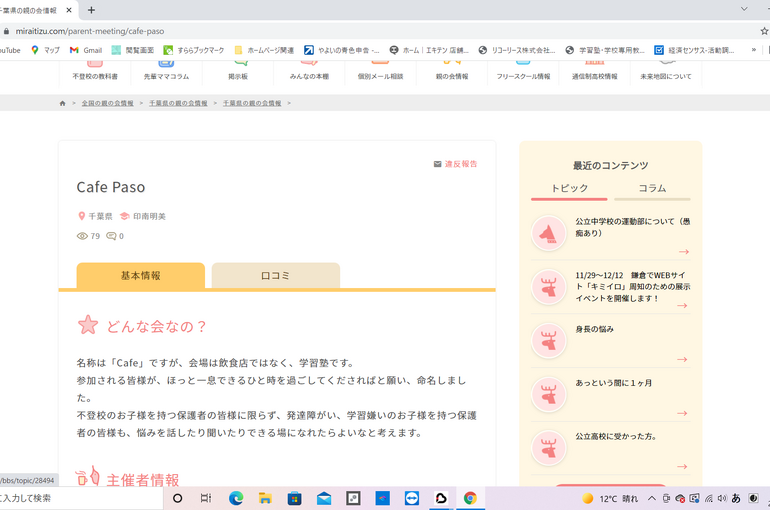Open the 鎌倉でWEBサイト「キミイロ」event topic
Viewport: 770px width, 510px height.
(632, 287)
